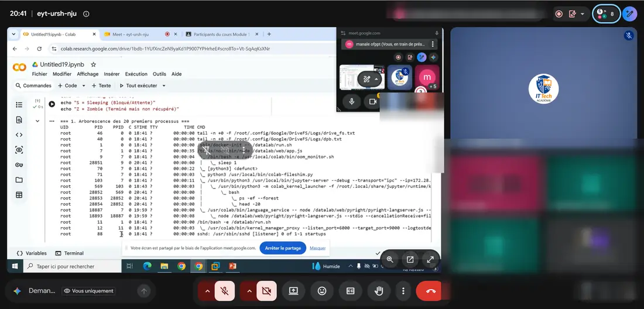Click 'Arrêter le partage' button
The width and height of the screenshot is (644, 309).
[283, 248]
